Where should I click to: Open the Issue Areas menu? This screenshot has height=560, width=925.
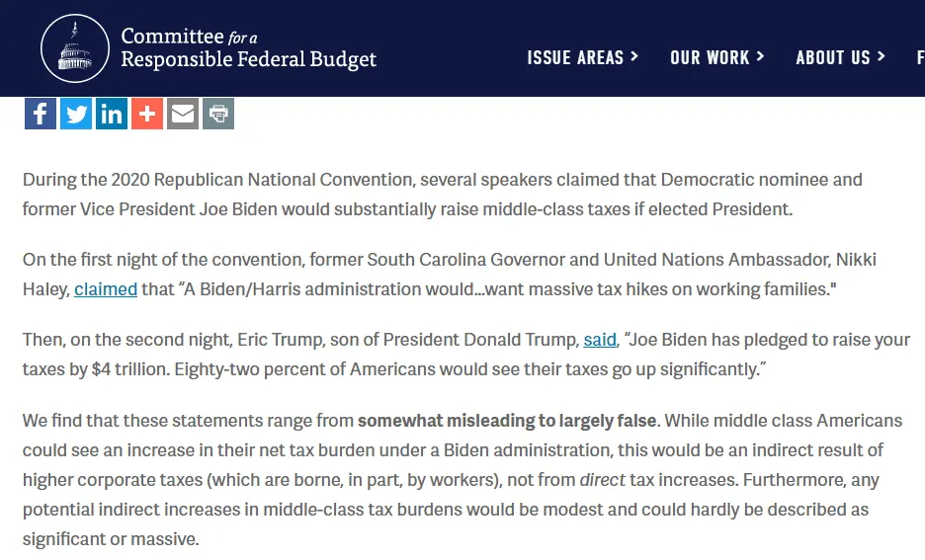[575, 57]
